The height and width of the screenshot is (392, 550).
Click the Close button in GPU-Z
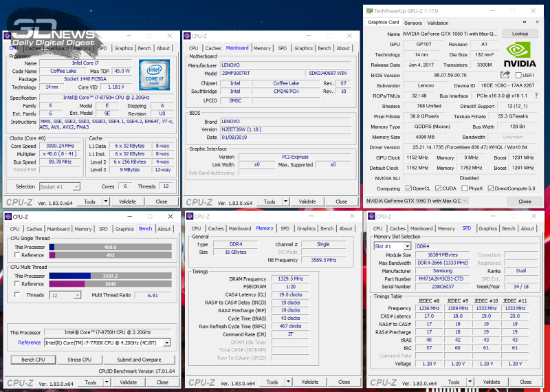[x=525, y=201]
